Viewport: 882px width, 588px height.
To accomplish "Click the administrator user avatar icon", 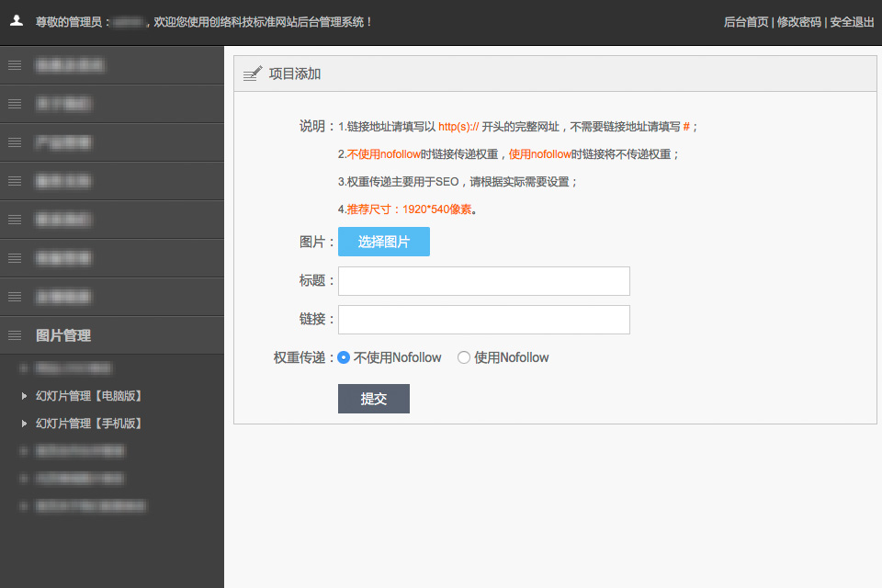I will (x=16, y=21).
